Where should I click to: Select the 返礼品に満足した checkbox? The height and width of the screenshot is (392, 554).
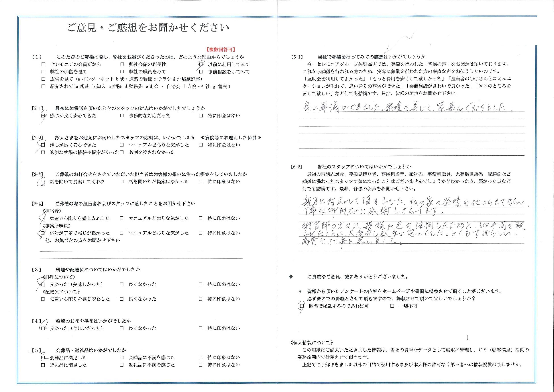[x=43, y=365]
